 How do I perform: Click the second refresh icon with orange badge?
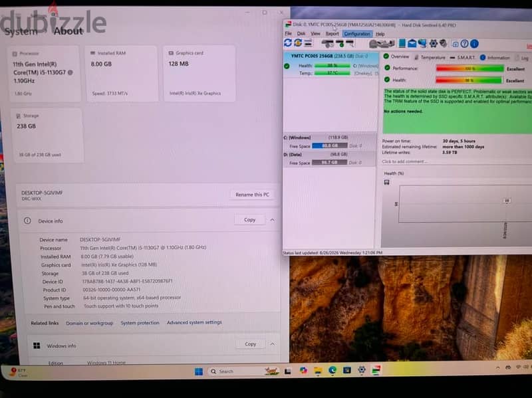click(298, 43)
